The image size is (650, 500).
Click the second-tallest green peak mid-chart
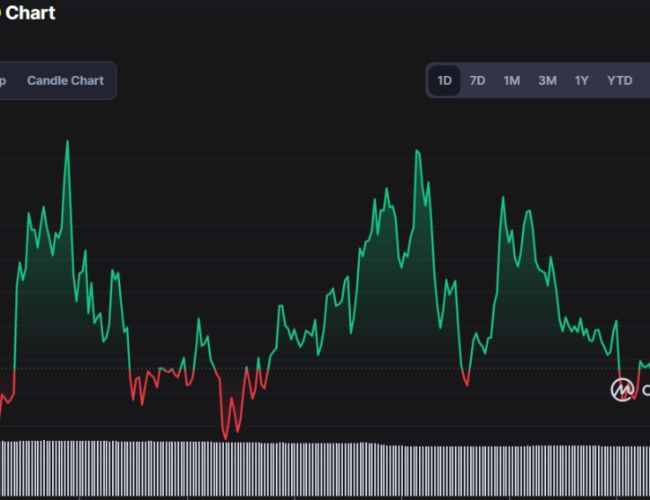coord(415,152)
